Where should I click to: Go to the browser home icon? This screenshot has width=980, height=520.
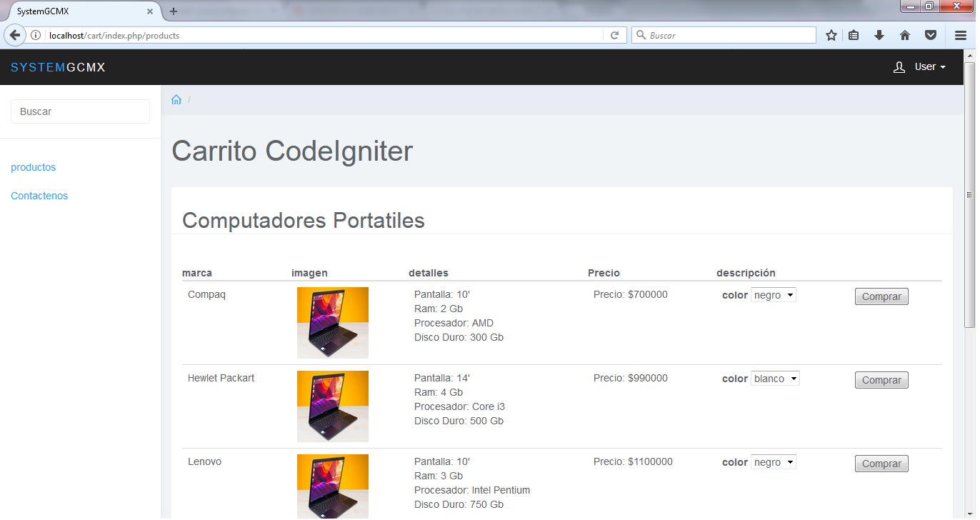[x=904, y=35]
